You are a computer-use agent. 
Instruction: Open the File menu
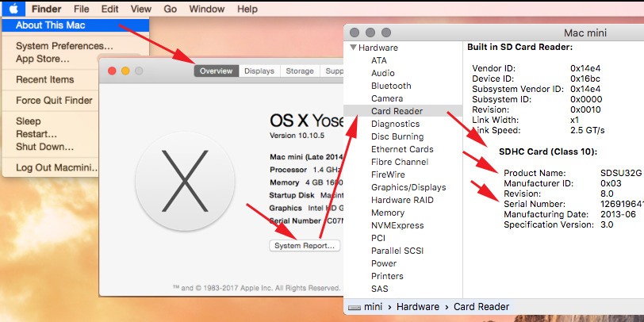(x=82, y=9)
